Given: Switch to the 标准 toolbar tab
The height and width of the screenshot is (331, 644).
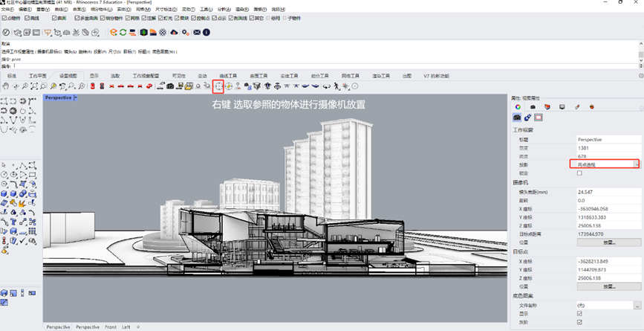Looking at the screenshot, I should click(x=12, y=76).
